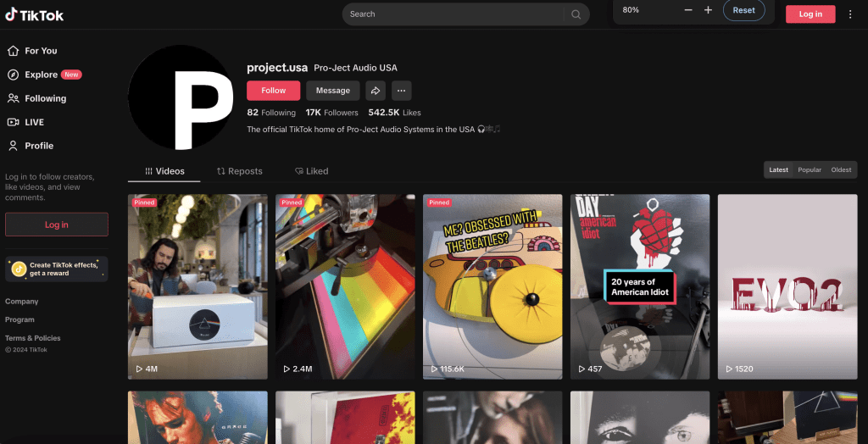Image resolution: width=868 pixels, height=444 pixels.
Task: Open the 20 years of American Idiot video
Action: point(640,286)
